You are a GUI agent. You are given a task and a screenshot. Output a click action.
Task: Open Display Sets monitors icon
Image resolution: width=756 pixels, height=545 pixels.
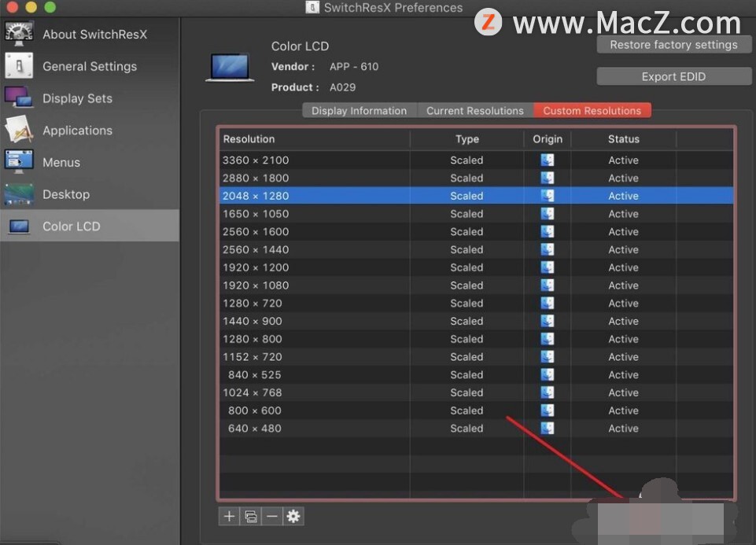(19, 98)
